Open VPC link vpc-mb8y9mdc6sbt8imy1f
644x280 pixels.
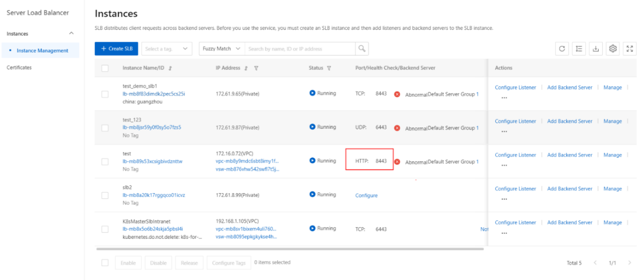247,161
